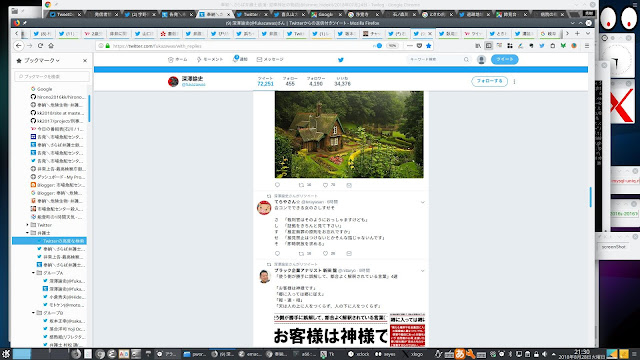Collapse the 弁護士 bookmark folder
This screenshot has width=640, height=360.
(27, 233)
